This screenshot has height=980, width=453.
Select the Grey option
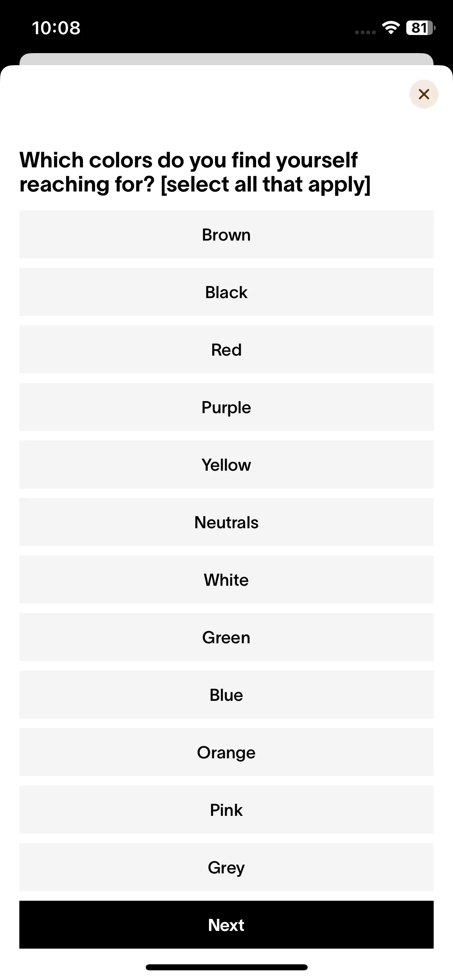click(x=226, y=867)
